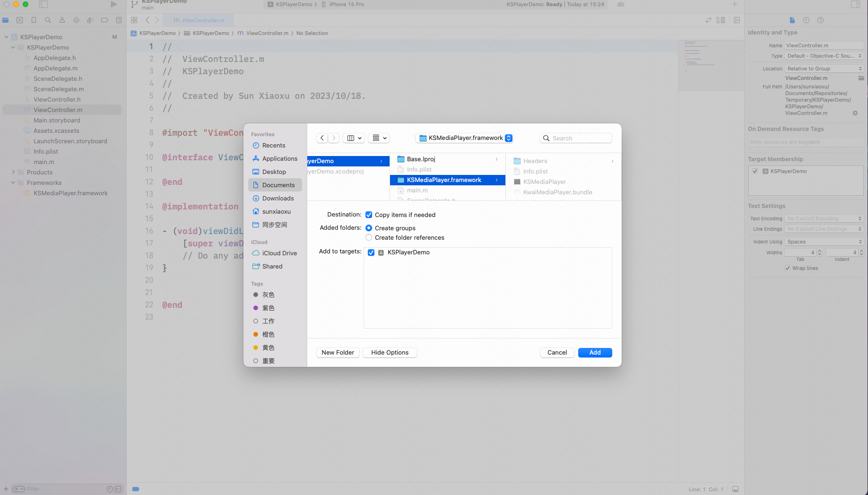Click the Add button

click(595, 353)
